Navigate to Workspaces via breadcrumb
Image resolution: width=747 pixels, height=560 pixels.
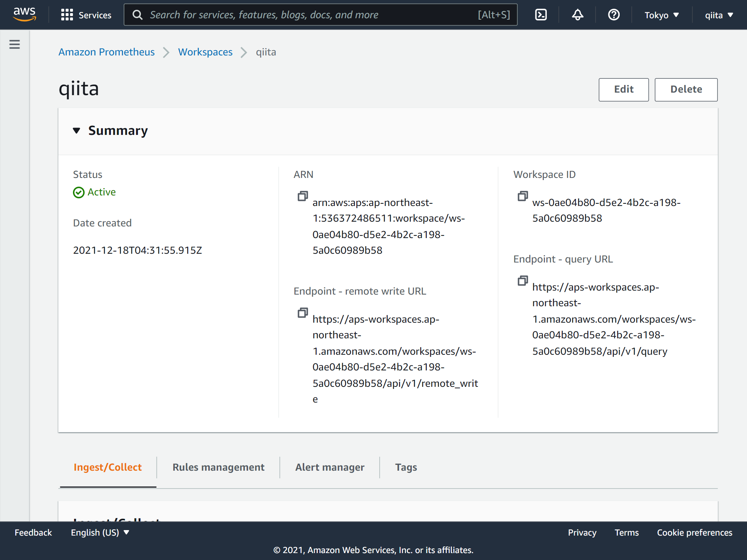[x=205, y=52]
